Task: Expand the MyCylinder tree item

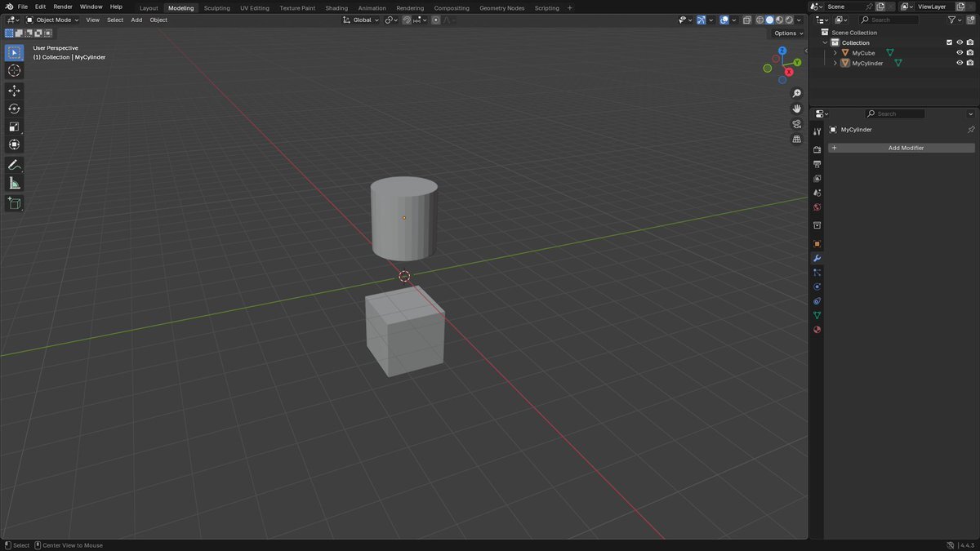Action: pos(835,63)
